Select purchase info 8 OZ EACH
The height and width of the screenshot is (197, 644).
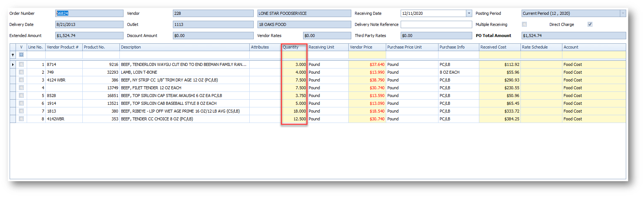(458, 72)
